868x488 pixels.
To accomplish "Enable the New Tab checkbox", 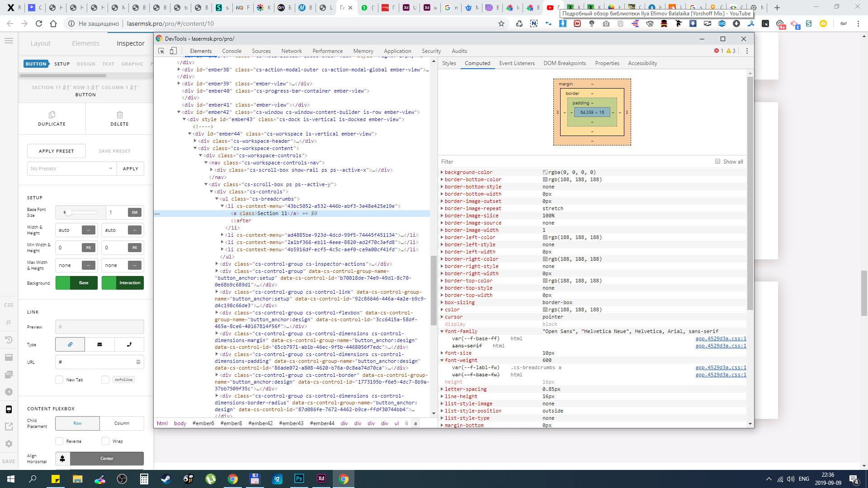I will point(59,380).
